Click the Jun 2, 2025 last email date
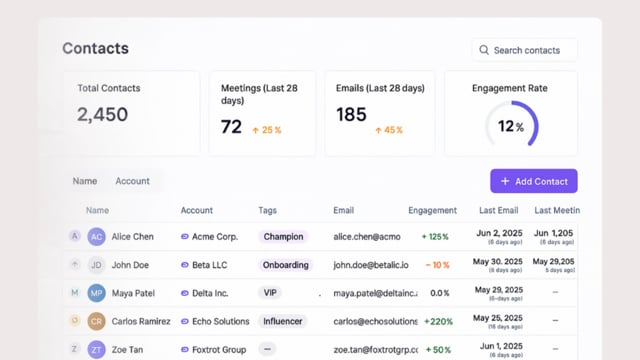 coord(499,233)
